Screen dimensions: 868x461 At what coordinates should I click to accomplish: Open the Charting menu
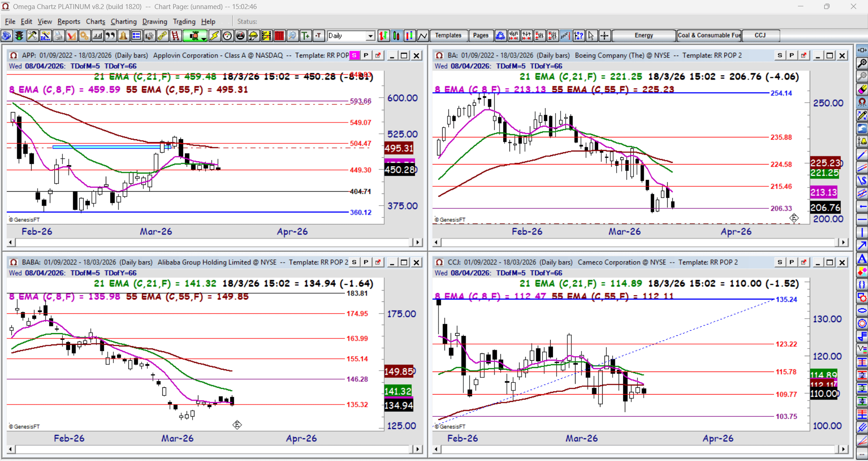coord(123,21)
